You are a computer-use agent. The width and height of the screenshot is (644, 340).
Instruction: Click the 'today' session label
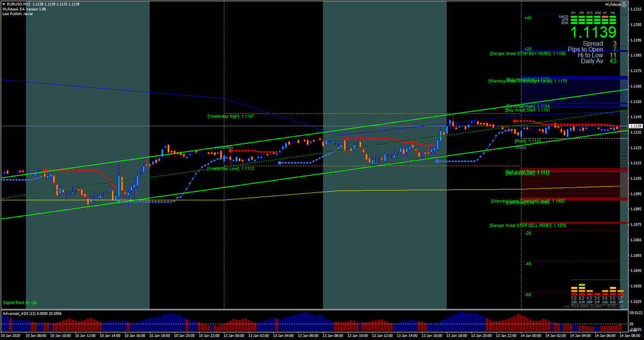click(x=521, y=147)
